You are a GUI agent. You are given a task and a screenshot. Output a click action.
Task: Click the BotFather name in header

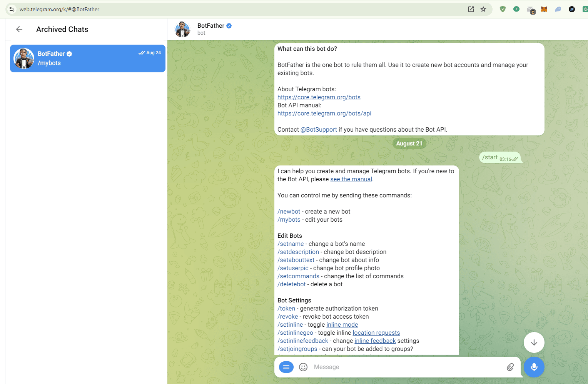tap(211, 25)
